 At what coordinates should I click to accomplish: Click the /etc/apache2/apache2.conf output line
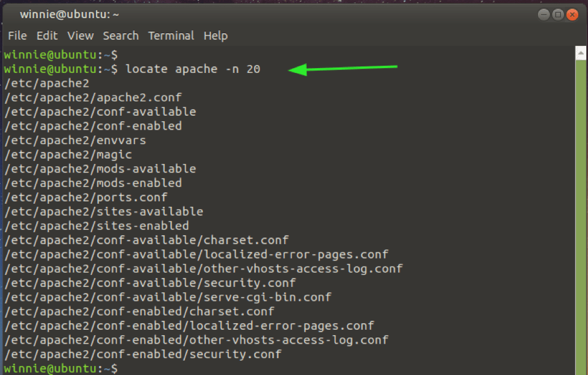click(91, 97)
